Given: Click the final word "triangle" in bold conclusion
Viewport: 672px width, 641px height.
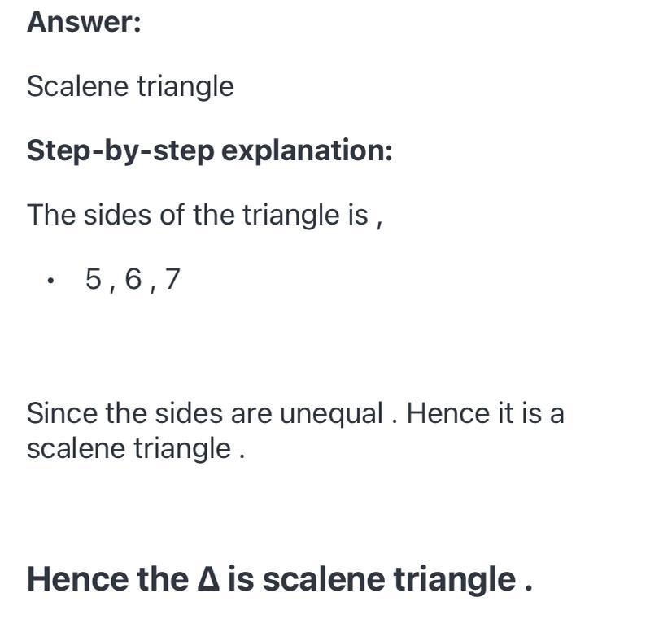Looking at the screenshot, I should click(455, 579).
